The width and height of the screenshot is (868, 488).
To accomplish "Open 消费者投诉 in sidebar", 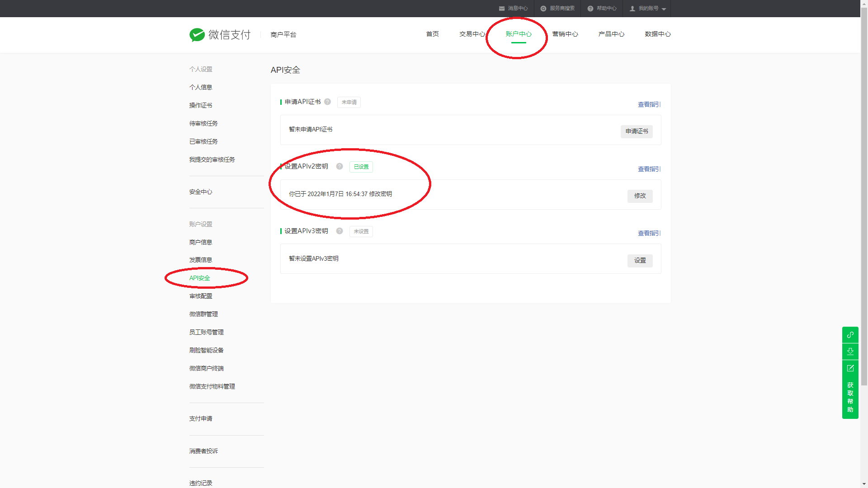I will 203,451.
